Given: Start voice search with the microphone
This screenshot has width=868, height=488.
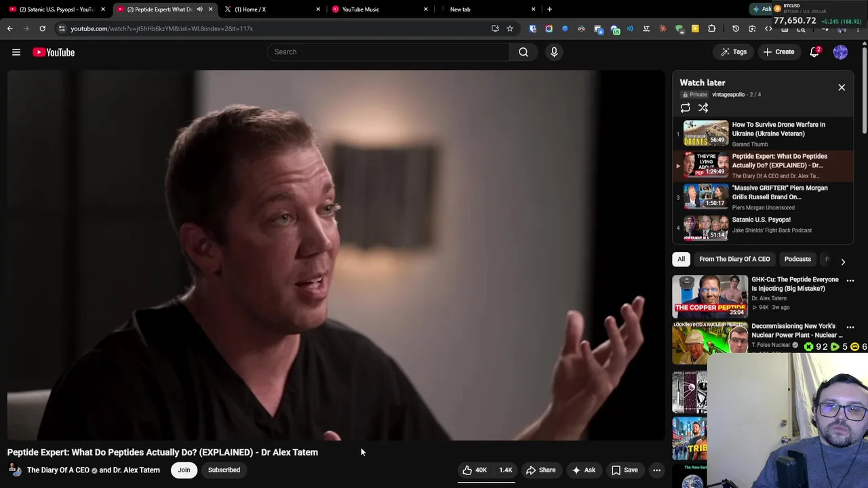Looking at the screenshot, I should click(554, 52).
